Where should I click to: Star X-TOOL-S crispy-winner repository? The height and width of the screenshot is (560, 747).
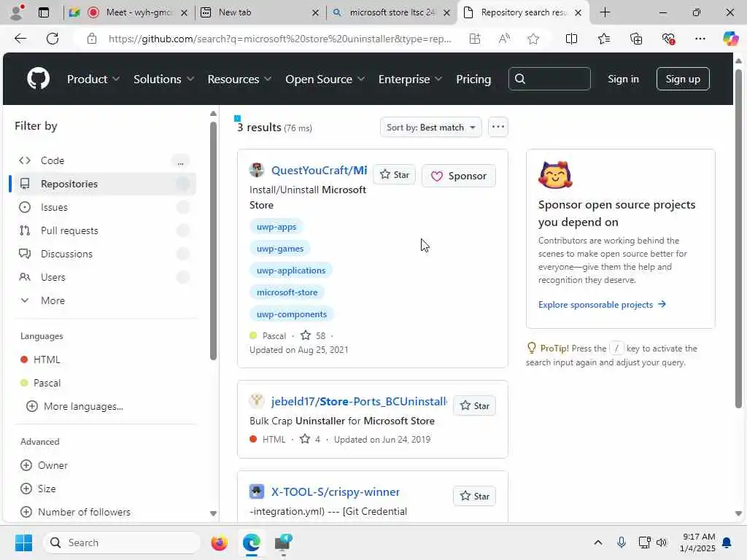click(474, 496)
